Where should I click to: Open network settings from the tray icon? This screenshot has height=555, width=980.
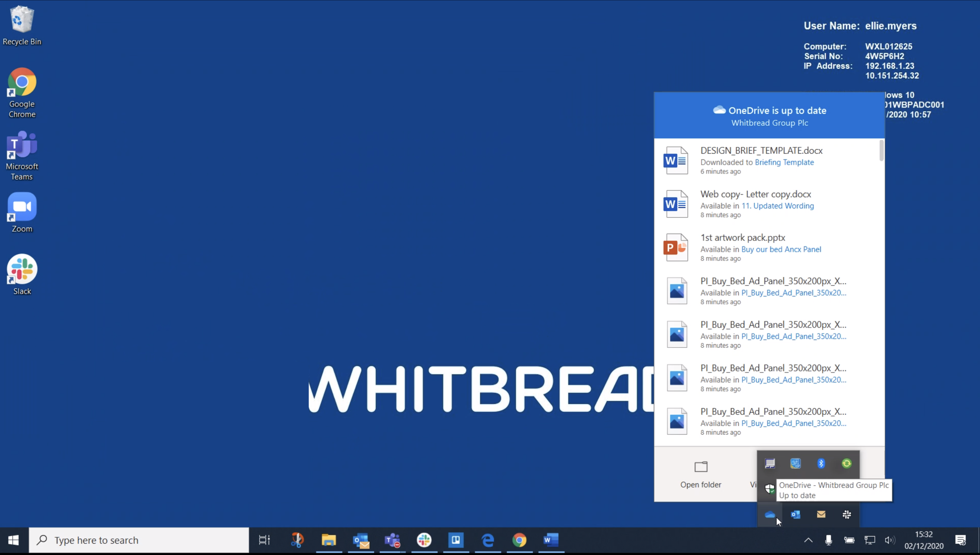pyautogui.click(x=870, y=540)
